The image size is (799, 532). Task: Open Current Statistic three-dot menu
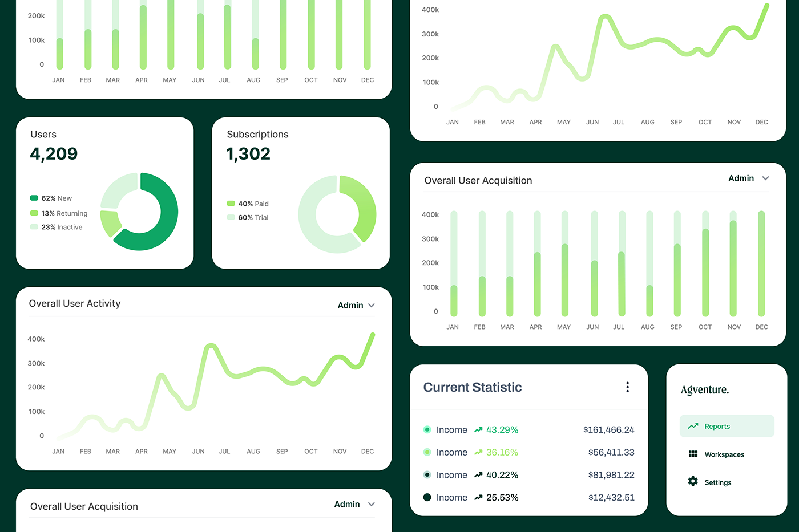(x=627, y=387)
